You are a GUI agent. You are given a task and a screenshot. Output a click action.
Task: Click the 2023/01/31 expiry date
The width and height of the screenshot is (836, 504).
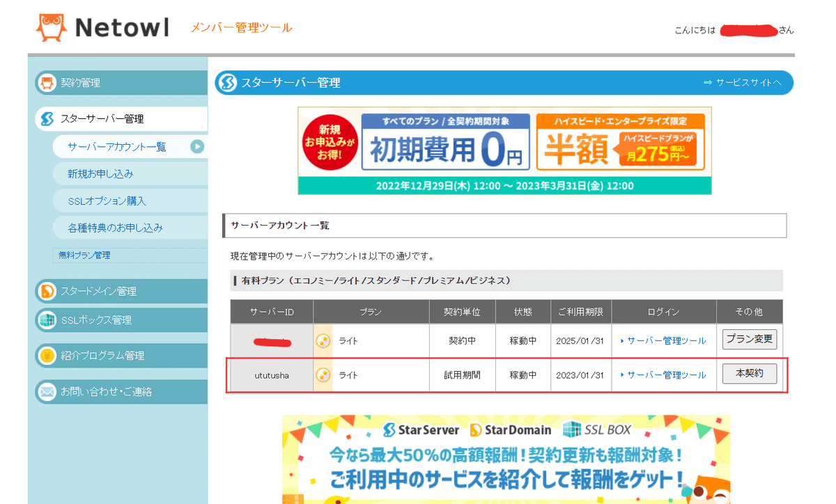(580, 375)
